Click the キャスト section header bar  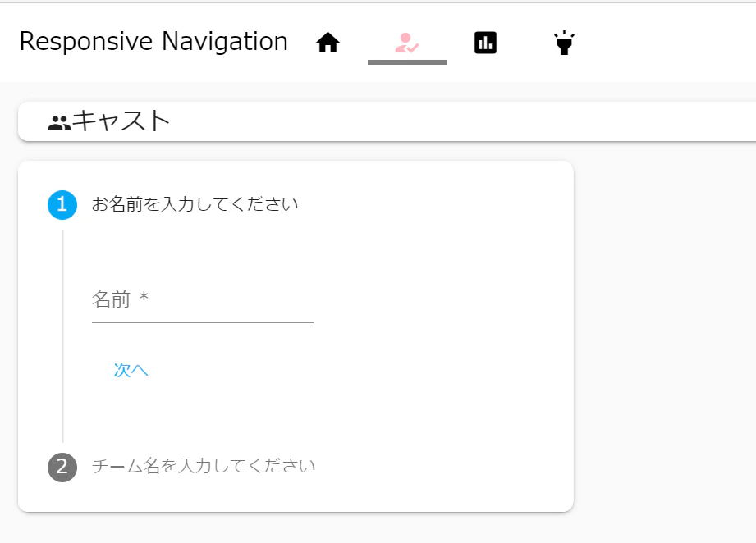tap(386, 120)
